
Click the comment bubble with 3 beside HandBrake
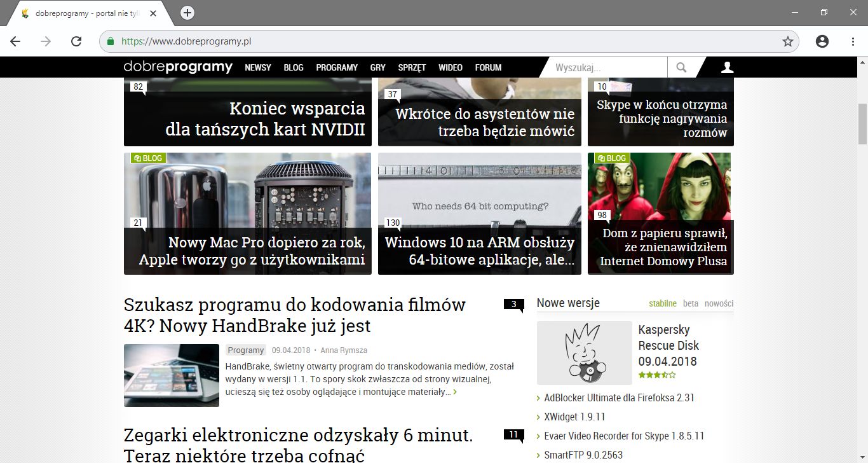pyautogui.click(x=513, y=305)
